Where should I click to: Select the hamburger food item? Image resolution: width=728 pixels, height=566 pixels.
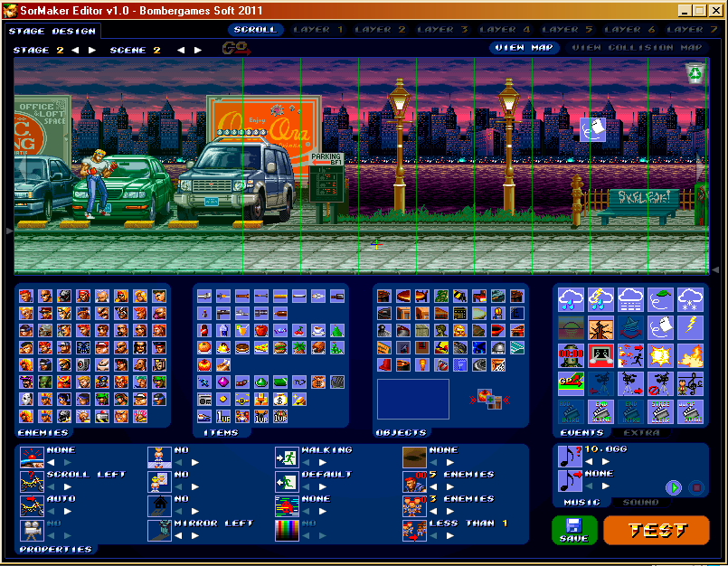coord(280,347)
